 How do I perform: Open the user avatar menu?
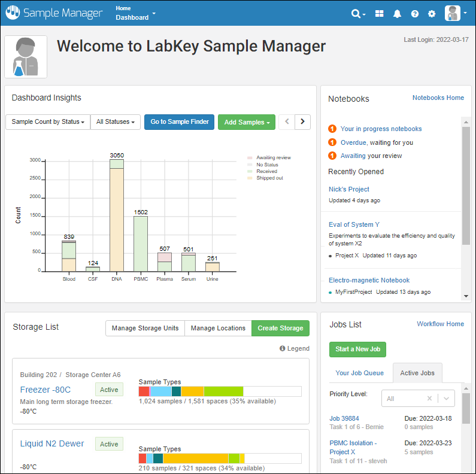coord(455,13)
